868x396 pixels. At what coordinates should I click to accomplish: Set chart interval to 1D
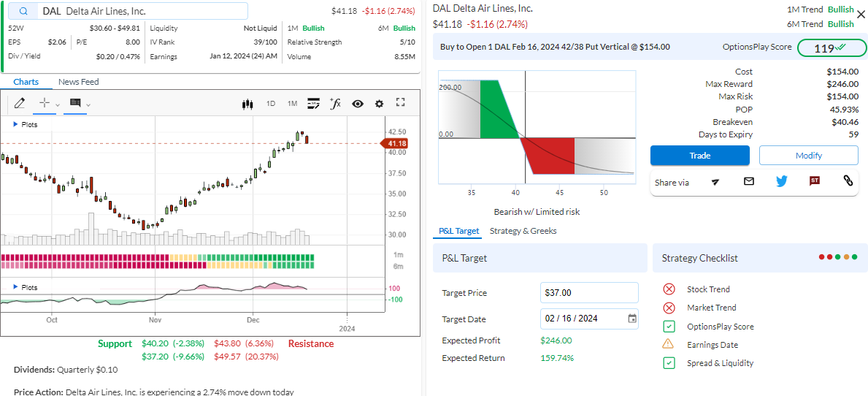pos(271,104)
